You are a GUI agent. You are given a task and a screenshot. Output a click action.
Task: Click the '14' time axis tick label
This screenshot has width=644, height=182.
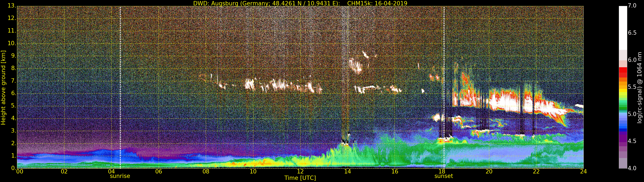coord(348,172)
